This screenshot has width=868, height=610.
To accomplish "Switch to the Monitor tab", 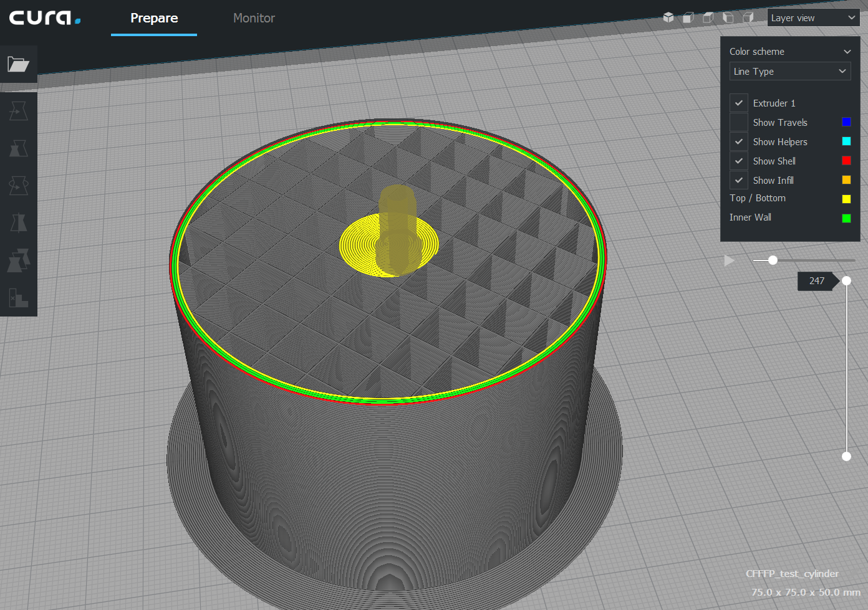I will pos(254,18).
